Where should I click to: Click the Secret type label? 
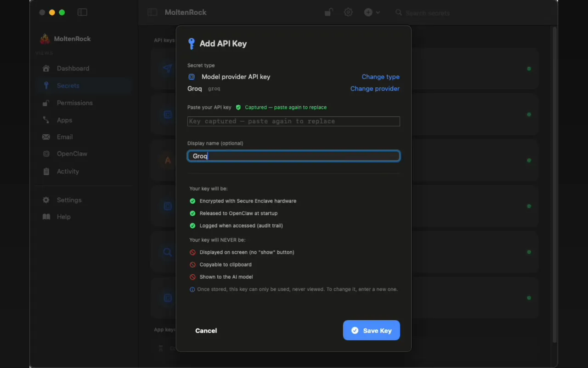click(x=201, y=65)
